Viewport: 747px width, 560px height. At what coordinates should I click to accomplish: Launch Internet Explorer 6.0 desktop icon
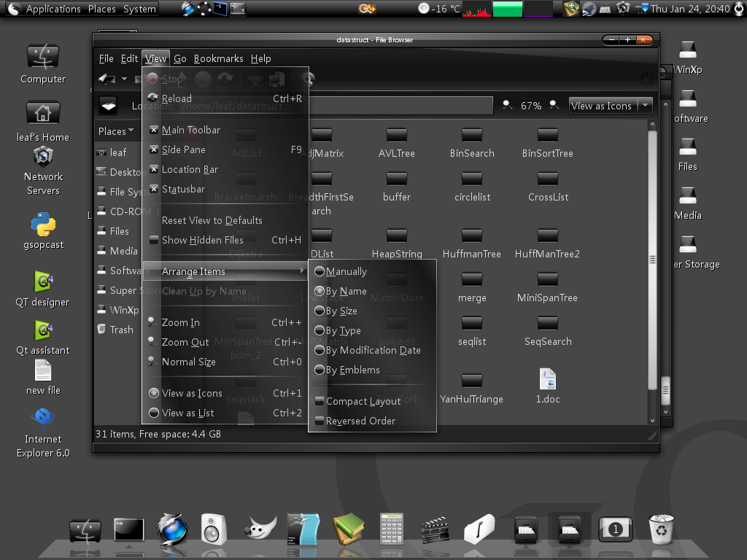(x=43, y=418)
